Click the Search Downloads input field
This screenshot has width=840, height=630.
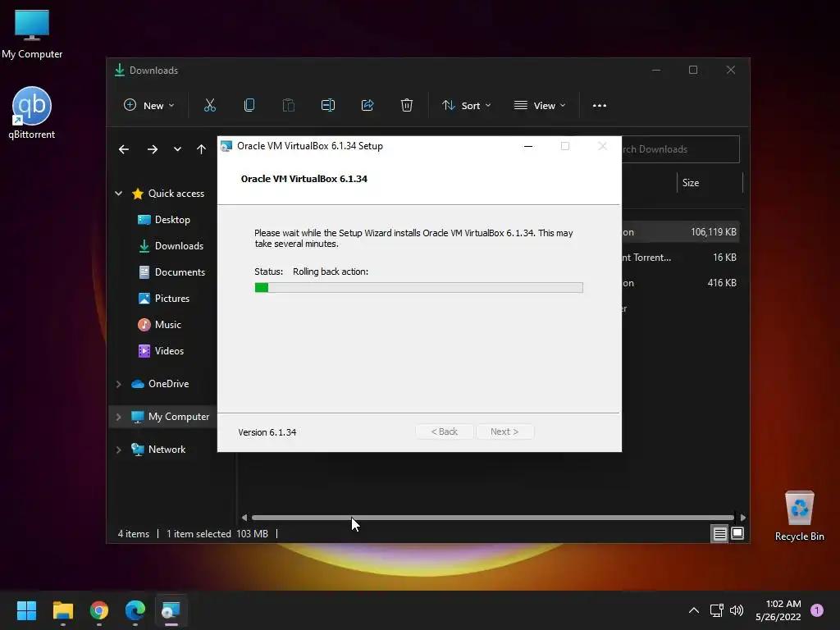click(680, 149)
